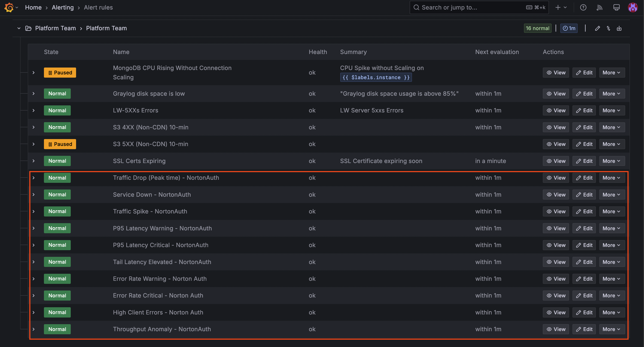The image size is (644, 347).
Task: Expand the MongoDB CPU Rising rule row
Action: pyautogui.click(x=33, y=72)
